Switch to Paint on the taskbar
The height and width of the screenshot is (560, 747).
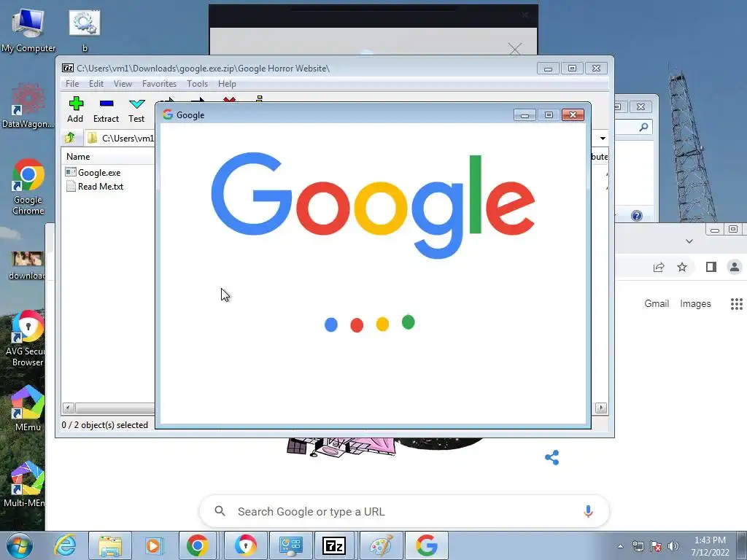tap(381, 545)
